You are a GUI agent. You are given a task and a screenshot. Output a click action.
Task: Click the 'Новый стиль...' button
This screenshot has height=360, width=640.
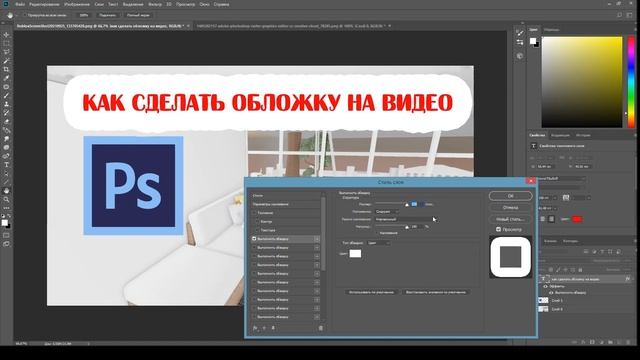pos(510,219)
